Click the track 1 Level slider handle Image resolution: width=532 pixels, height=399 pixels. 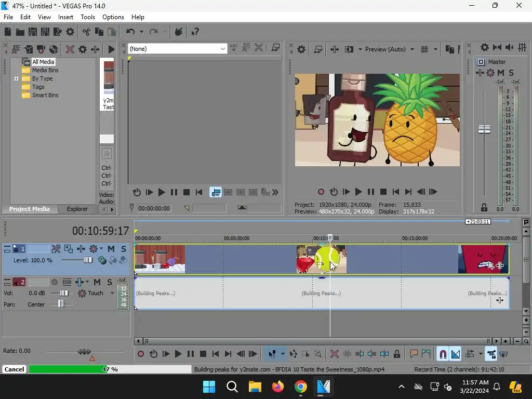pos(88,260)
